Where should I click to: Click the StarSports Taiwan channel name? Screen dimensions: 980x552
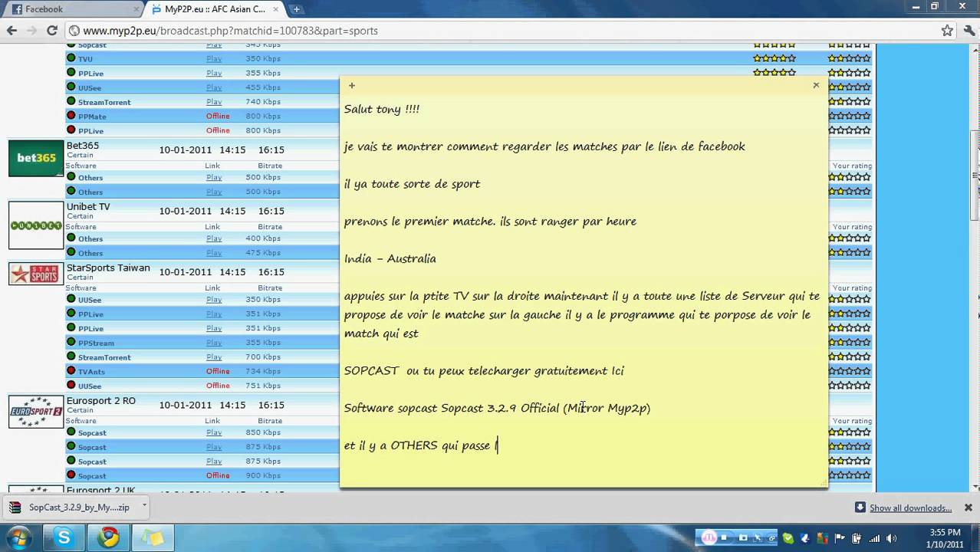(108, 268)
